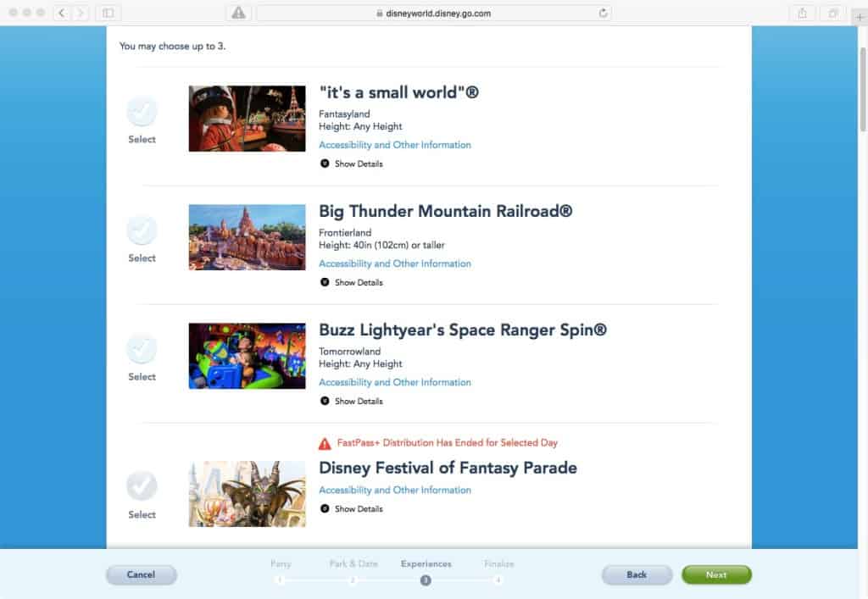Click the Buzz Lightyear's Space Ranger Spin thumbnail

[x=247, y=356]
